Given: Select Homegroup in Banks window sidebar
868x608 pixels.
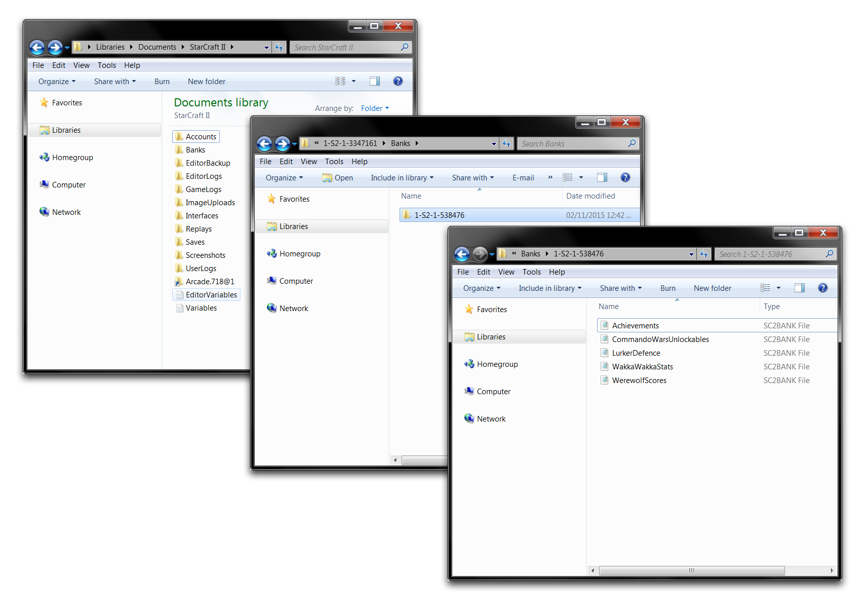Looking at the screenshot, I should click(x=294, y=253).
